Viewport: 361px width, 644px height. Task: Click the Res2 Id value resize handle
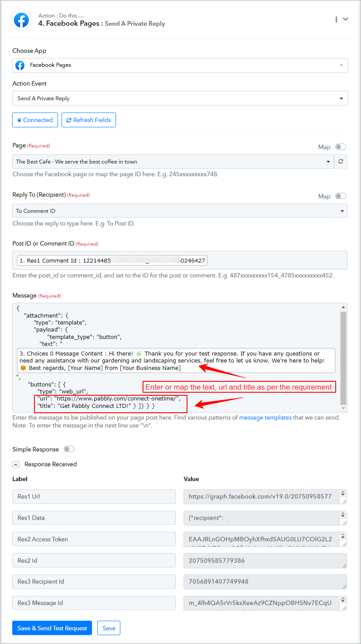click(x=344, y=565)
